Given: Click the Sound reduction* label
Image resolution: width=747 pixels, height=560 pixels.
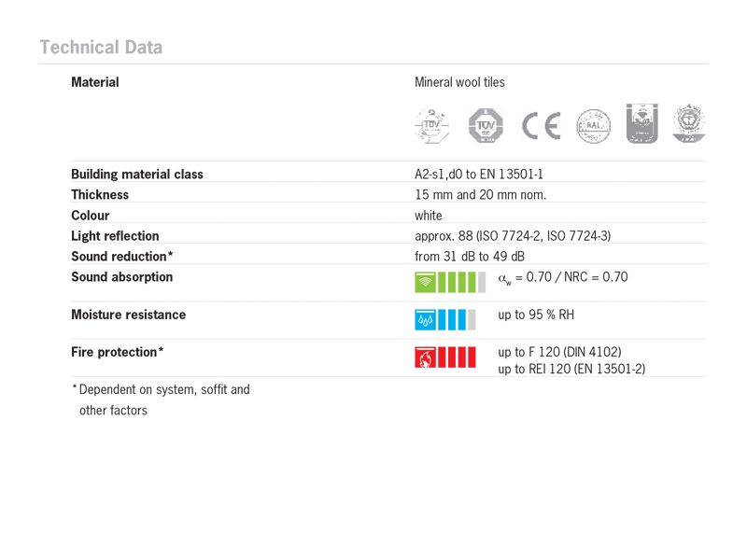Looking at the screenshot, I should pyautogui.click(x=122, y=257).
